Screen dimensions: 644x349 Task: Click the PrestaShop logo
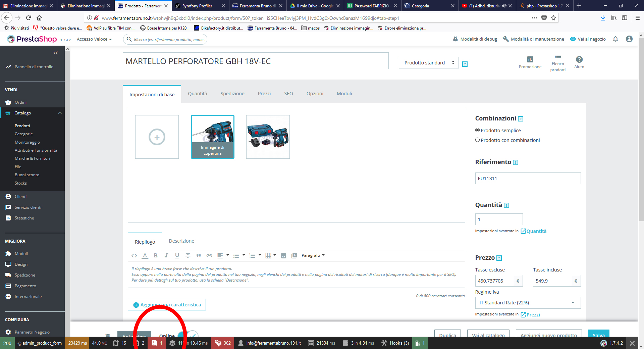32,39
